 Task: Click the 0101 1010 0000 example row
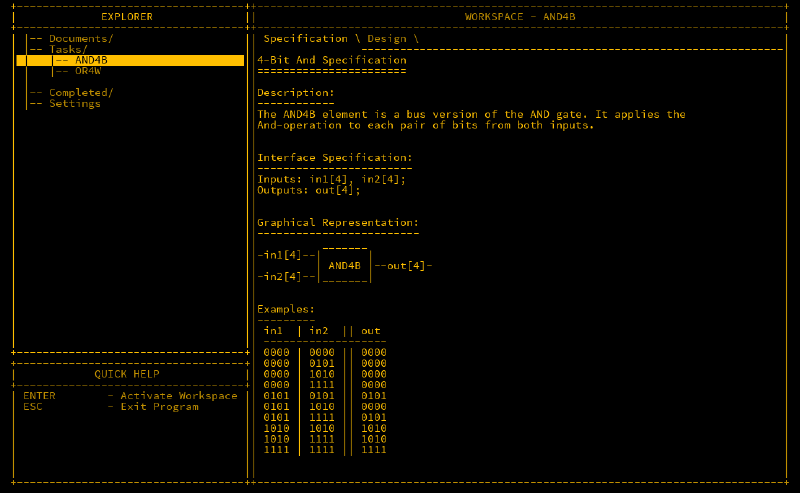[x=325, y=407]
